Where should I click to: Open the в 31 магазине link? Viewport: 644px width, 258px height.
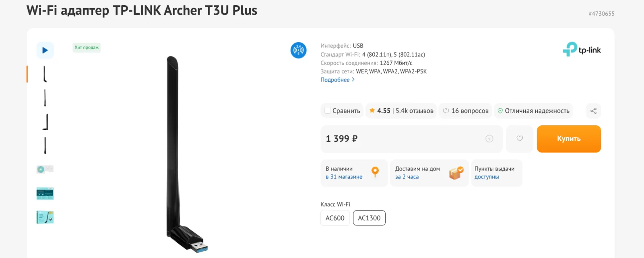(x=344, y=177)
